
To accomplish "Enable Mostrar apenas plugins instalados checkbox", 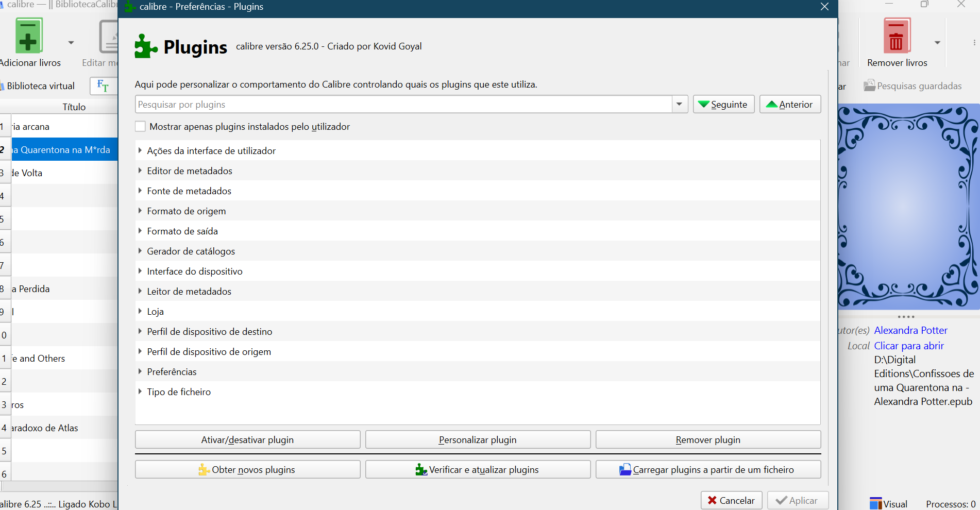I will (140, 127).
